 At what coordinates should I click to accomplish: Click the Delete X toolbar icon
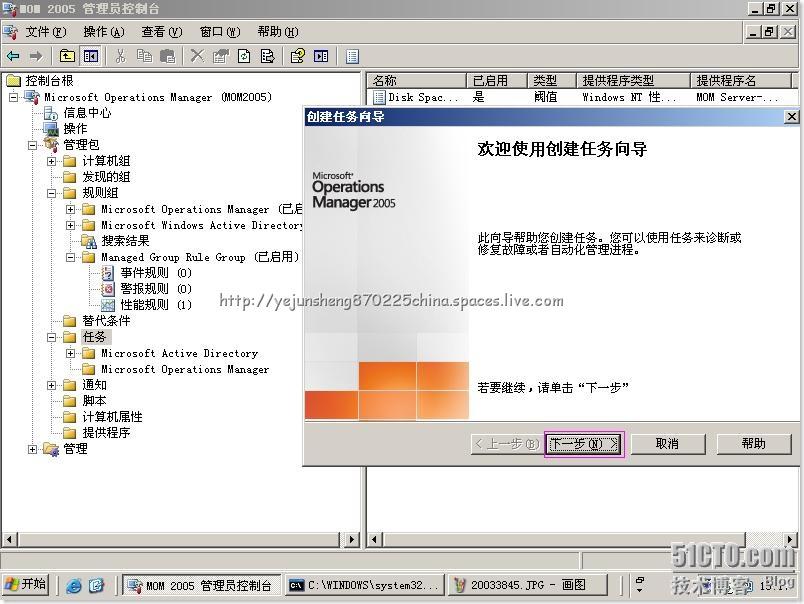click(197, 56)
